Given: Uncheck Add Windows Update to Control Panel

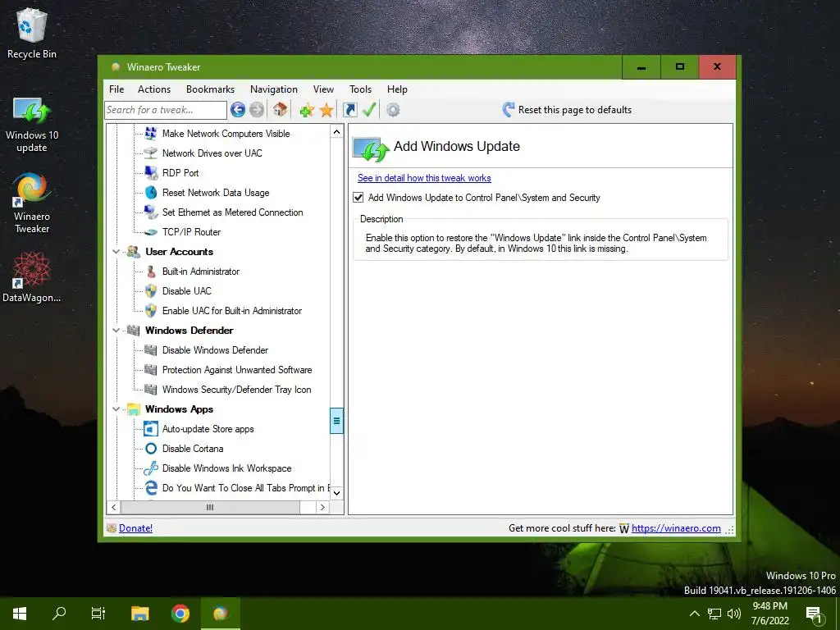Looking at the screenshot, I should [x=358, y=198].
